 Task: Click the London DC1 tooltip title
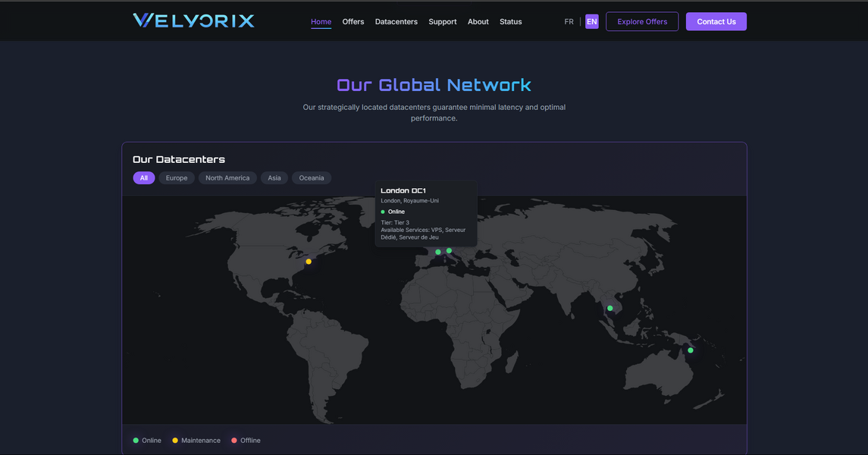click(x=403, y=190)
